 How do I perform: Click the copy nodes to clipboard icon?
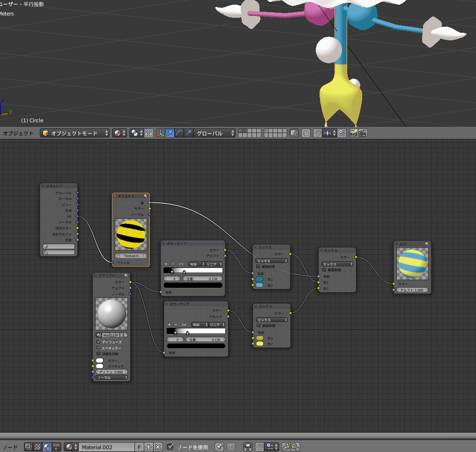pos(286,446)
